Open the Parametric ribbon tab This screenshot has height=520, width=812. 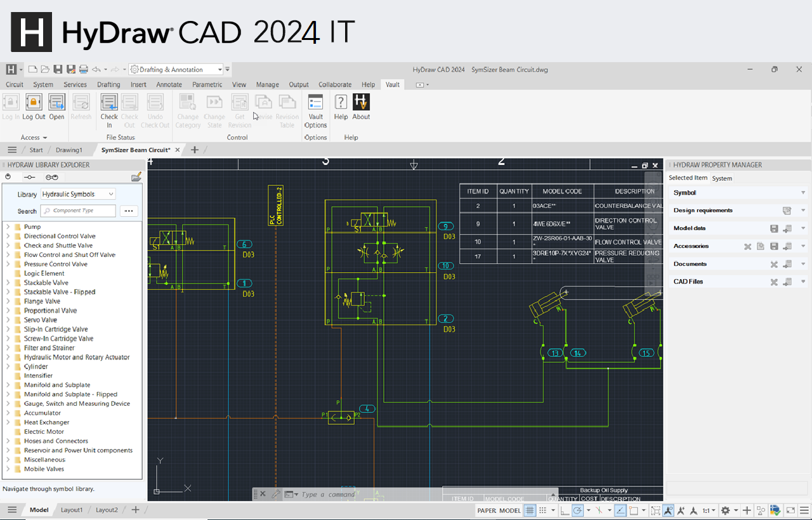point(207,84)
